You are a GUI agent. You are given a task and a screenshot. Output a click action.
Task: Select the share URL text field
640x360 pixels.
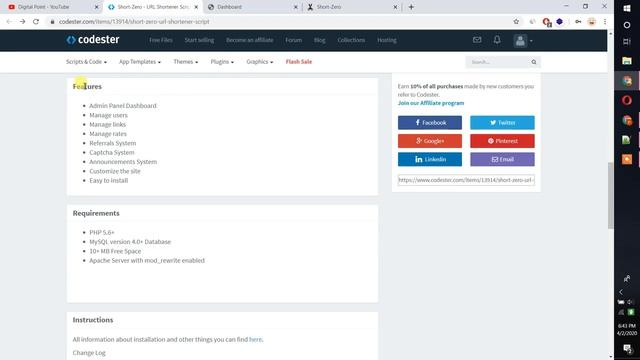pyautogui.click(x=466, y=180)
